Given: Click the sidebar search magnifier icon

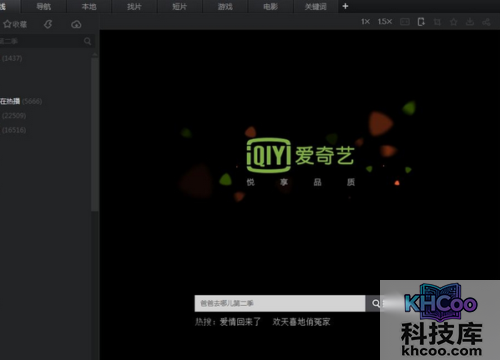Looking at the screenshot, I should coord(87,41).
